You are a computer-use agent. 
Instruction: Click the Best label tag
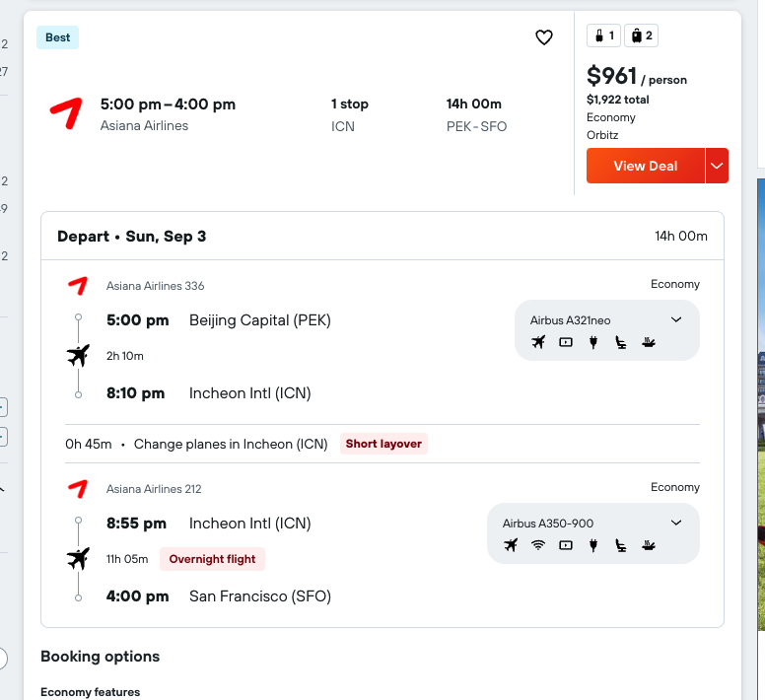point(57,37)
